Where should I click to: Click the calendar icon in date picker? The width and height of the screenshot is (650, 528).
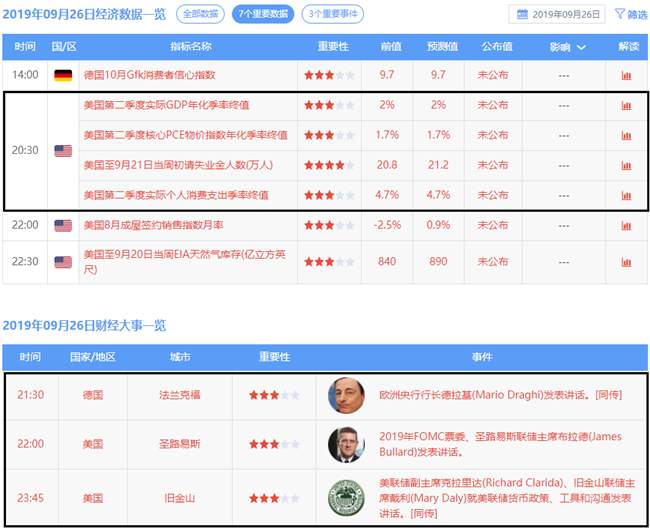[x=522, y=14]
